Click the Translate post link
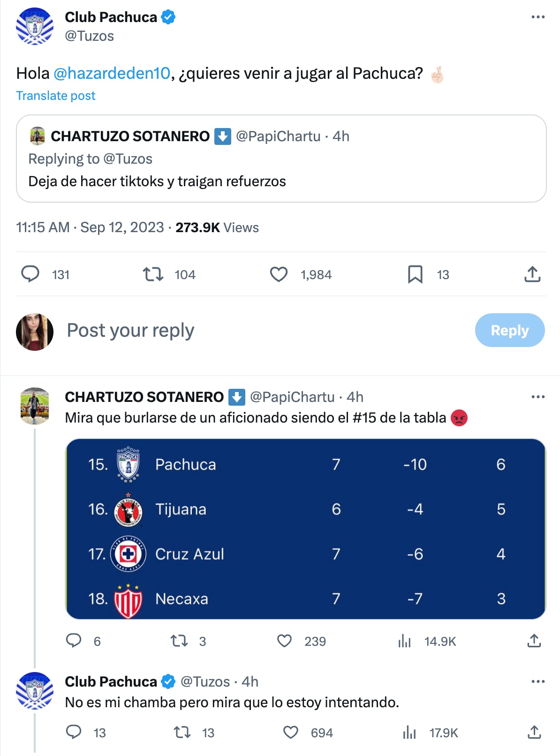Image resolution: width=560 pixels, height=756 pixels. point(56,96)
